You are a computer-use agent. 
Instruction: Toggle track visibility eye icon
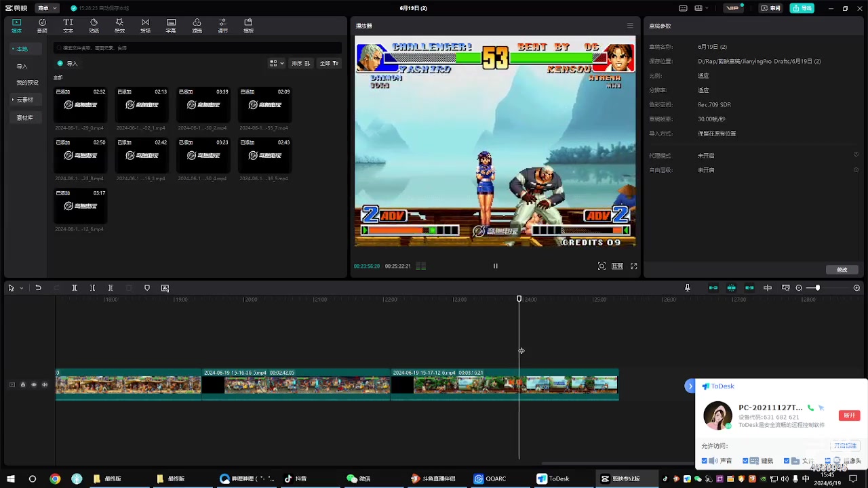coord(34,385)
